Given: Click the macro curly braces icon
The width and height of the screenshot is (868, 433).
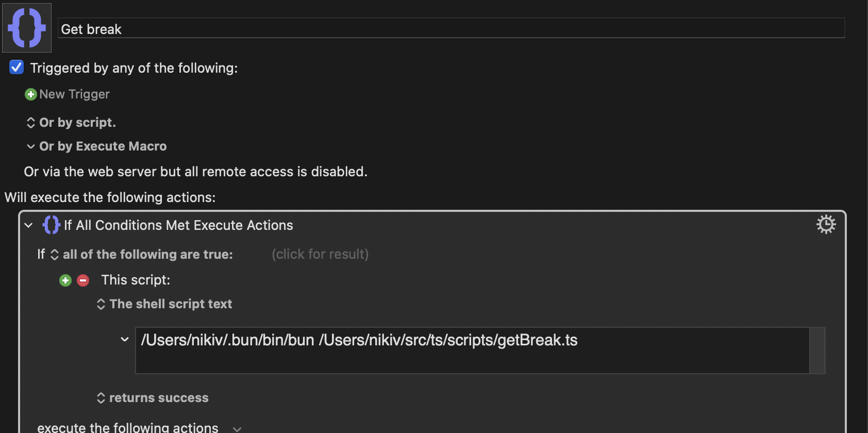Looking at the screenshot, I should pos(27,28).
